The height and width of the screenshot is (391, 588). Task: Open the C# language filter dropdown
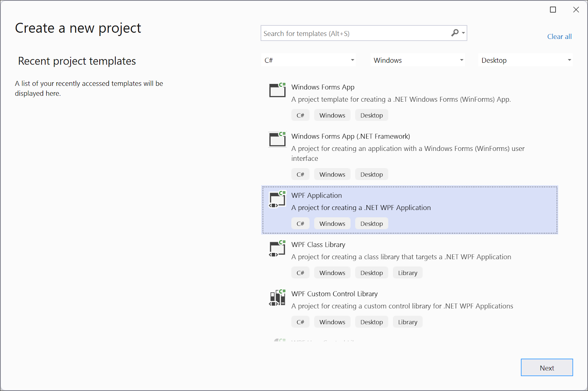tap(308, 60)
